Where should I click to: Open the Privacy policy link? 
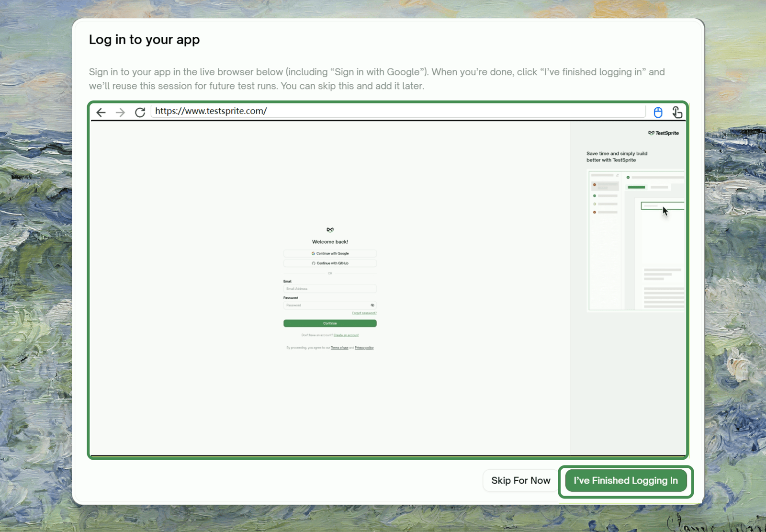pos(364,348)
